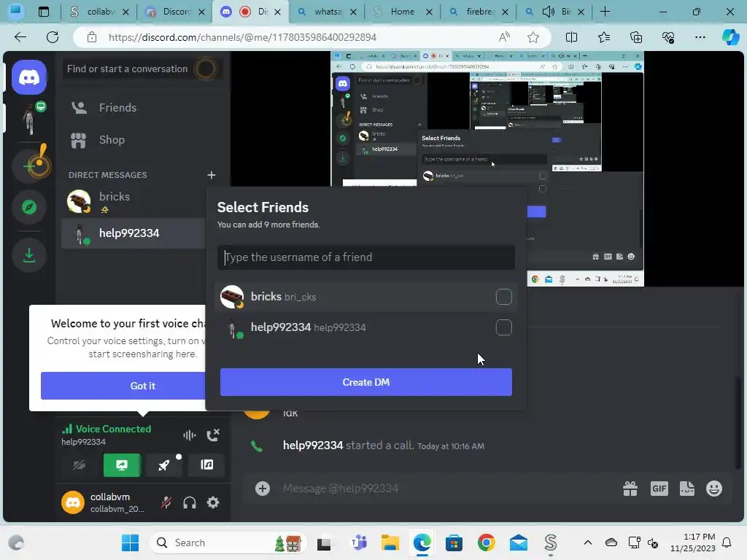This screenshot has width=747, height=560.
Task: Focus the friend username input field
Action: coord(366,257)
